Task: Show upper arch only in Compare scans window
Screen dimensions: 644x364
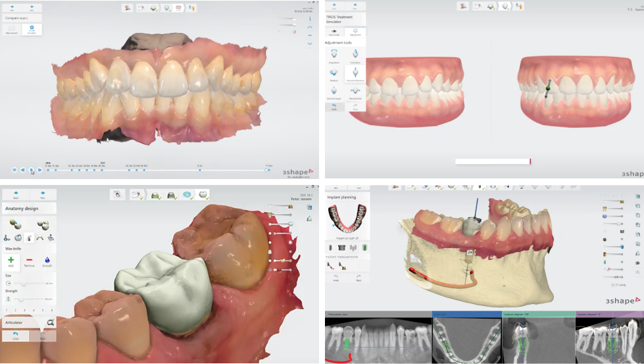Action: [310, 27]
